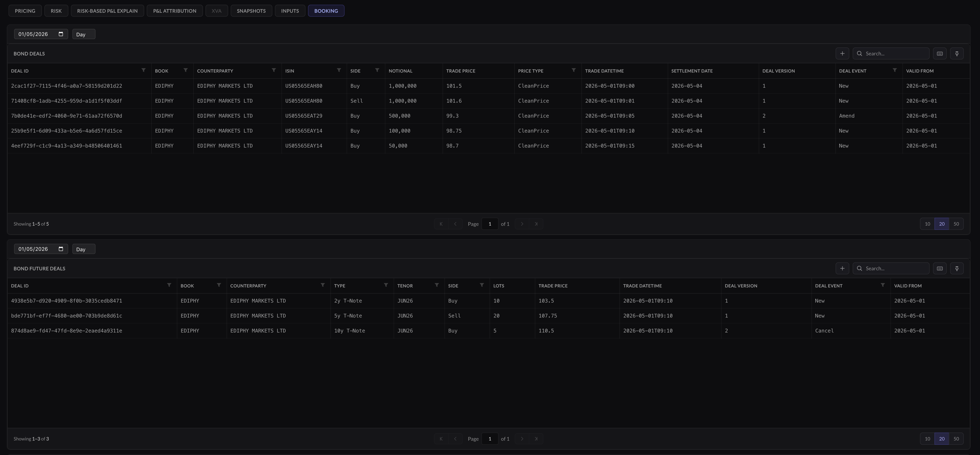Pin the Bond Deals panel
This screenshot has width=980, height=455.
coord(957,54)
